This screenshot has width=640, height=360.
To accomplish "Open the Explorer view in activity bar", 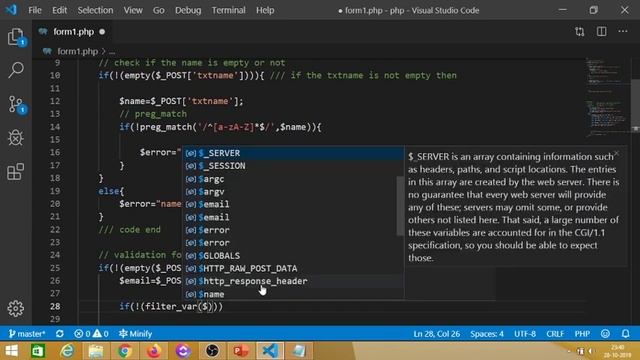I will tap(16, 37).
